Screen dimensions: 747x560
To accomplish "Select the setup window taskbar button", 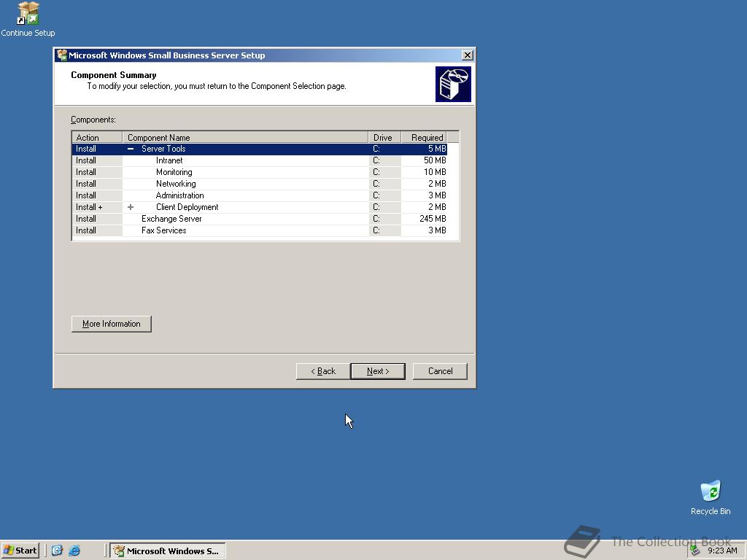I will point(168,551).
